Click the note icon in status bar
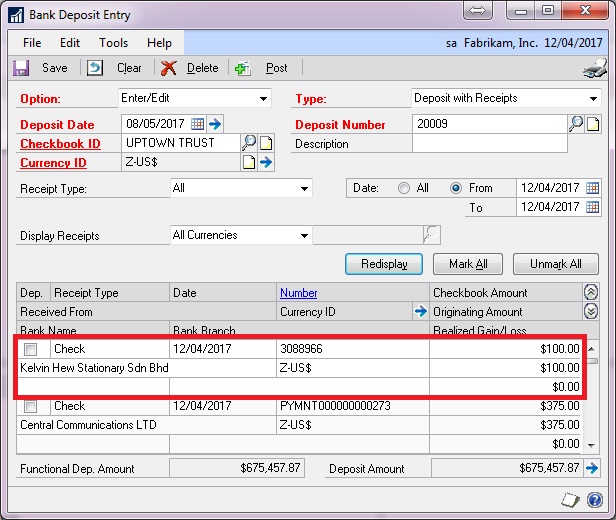The image size is (616, 520). click(570, 500)
